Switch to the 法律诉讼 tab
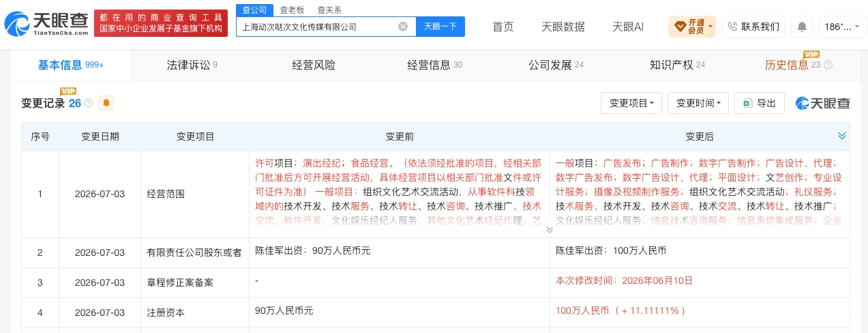 point(192,66)
